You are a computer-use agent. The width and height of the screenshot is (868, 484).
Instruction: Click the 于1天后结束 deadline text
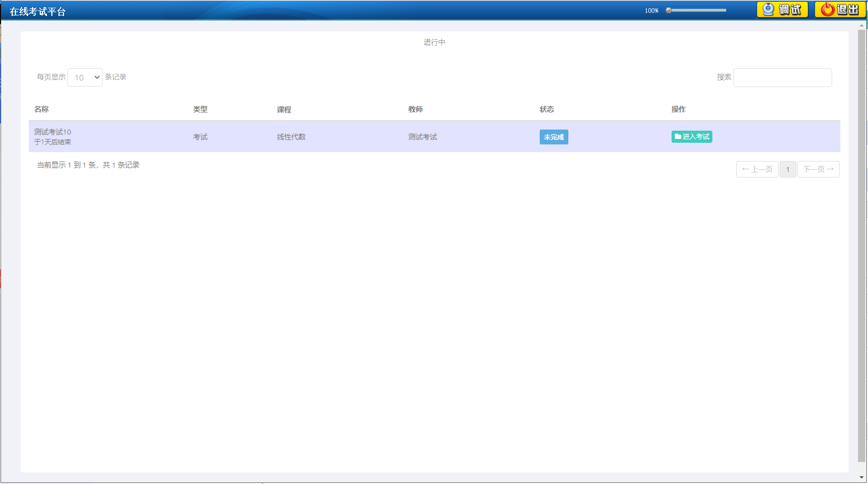52,142
